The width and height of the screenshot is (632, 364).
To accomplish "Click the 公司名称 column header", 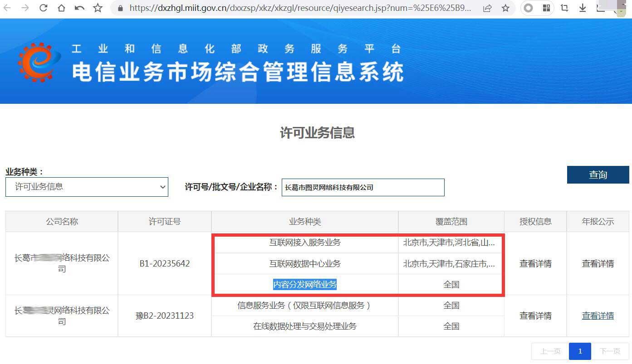I will [x=62, y=222].
